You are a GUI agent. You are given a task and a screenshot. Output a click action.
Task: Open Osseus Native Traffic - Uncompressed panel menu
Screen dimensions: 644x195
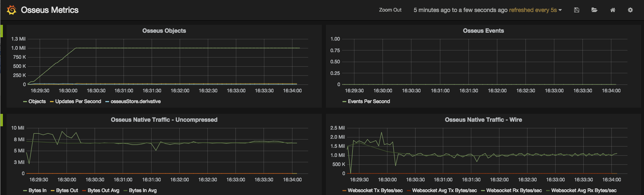(x=164, y=120)
